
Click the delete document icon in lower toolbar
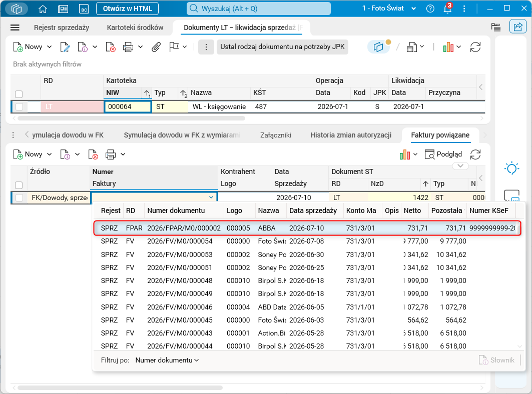pyautogui.click(x=93, y=154)
